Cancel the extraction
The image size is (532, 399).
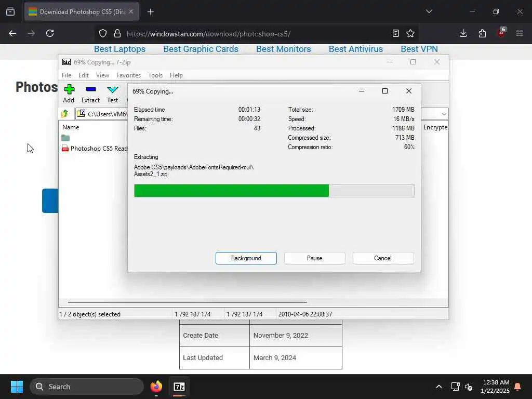pos(383,258)
